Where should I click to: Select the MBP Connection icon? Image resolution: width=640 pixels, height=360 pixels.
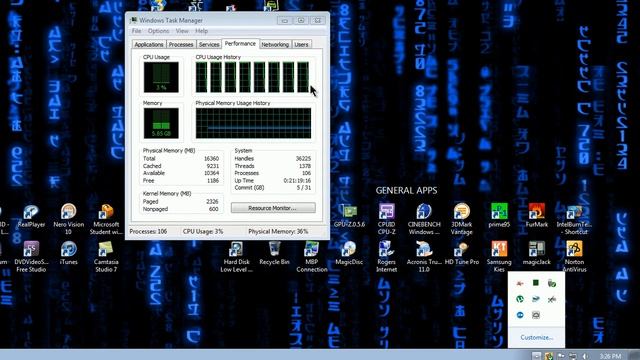pos(312,257)
